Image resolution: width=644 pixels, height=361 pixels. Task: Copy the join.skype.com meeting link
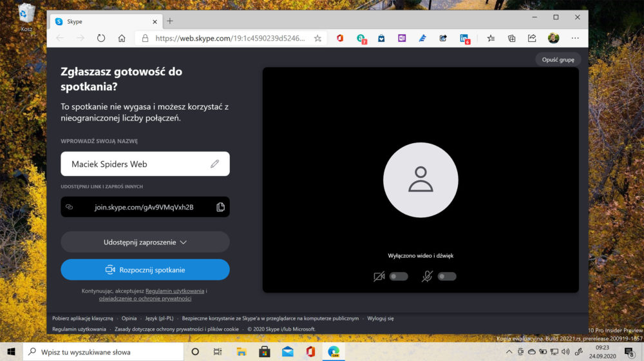(220, 207)
